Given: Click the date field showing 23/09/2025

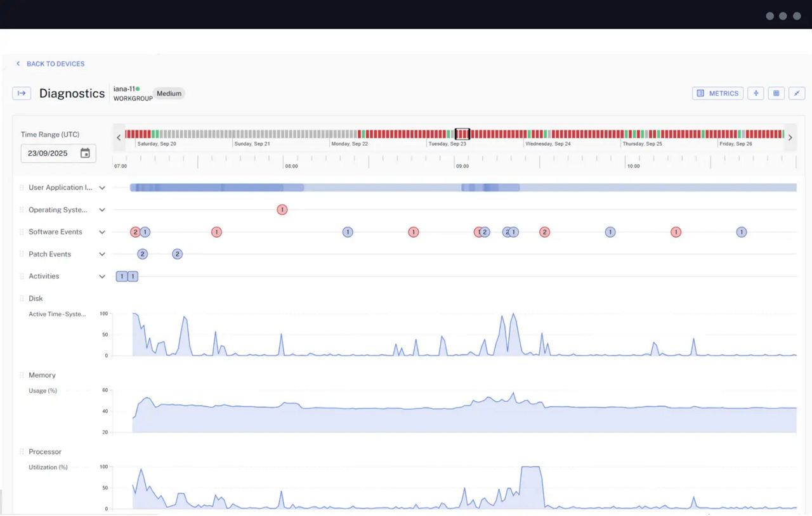Looking at the screenshot, I should [49, 153].
